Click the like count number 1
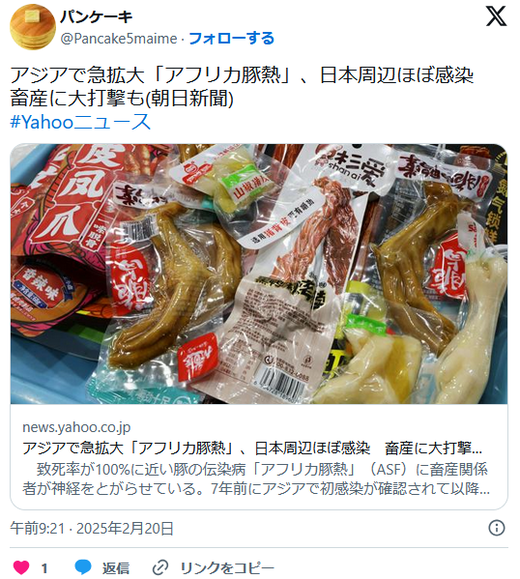The width and height of the screenshot is (520, 579). [x=44, y=568]
